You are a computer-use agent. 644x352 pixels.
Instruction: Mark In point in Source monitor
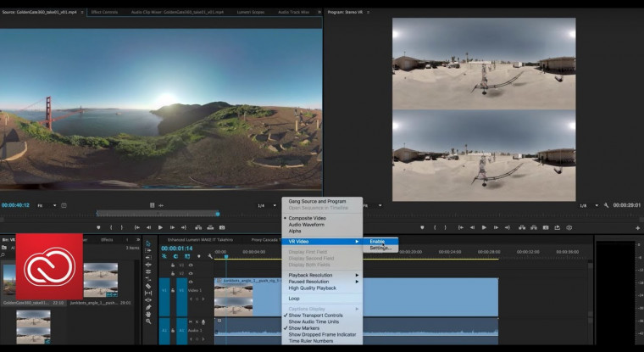click(111, 227)
